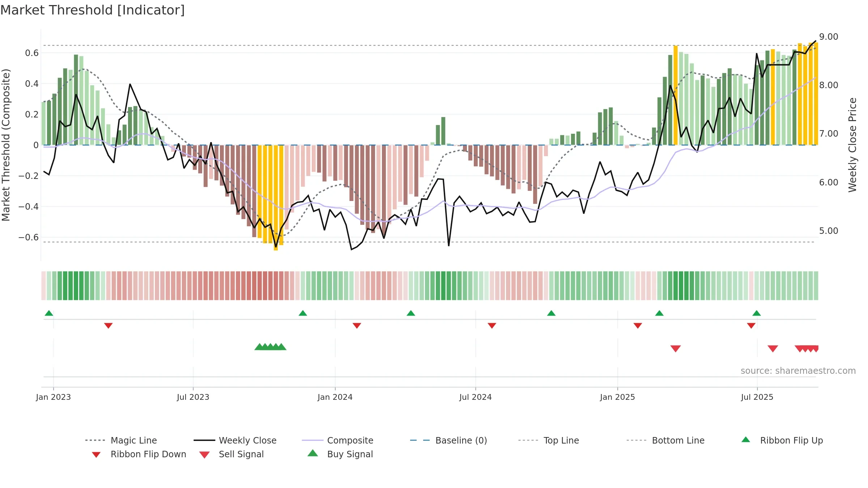Click the Ribbon Flip Down marker in July 2024
This screenshot has height=488, width=868.
(x=492, y=326)
